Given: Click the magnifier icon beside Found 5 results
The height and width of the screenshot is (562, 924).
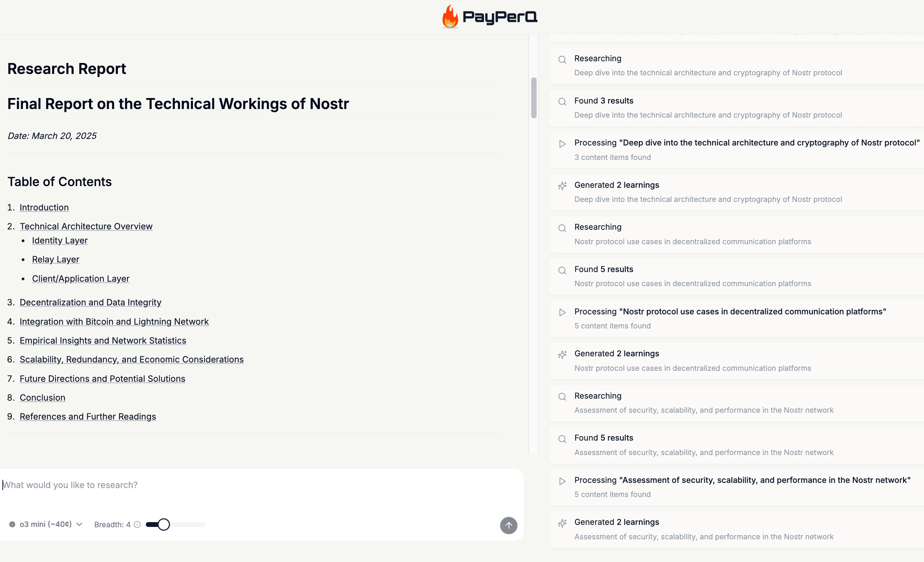Looking at the screenshot, I should point(562,270).
